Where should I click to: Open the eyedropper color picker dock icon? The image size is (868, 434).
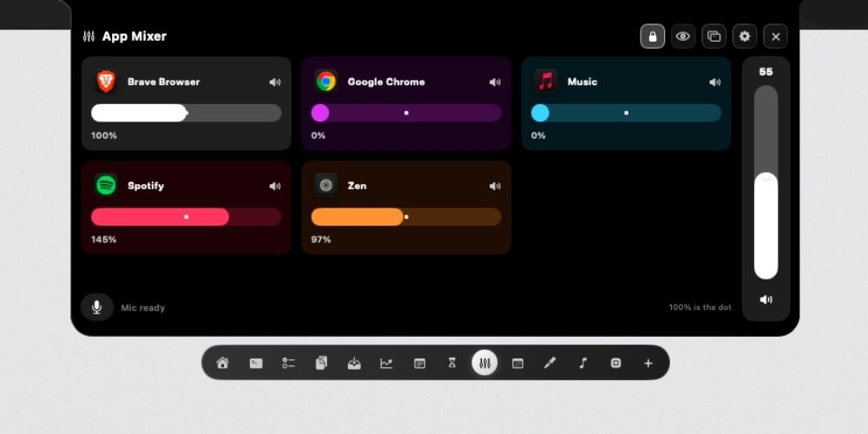coord(549,363)
